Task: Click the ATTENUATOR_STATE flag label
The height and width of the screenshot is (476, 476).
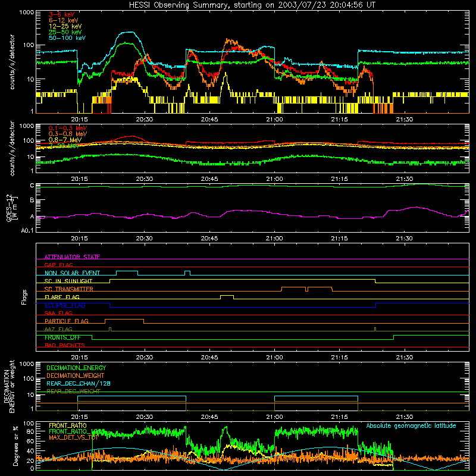Action: [x=72, y=257]
